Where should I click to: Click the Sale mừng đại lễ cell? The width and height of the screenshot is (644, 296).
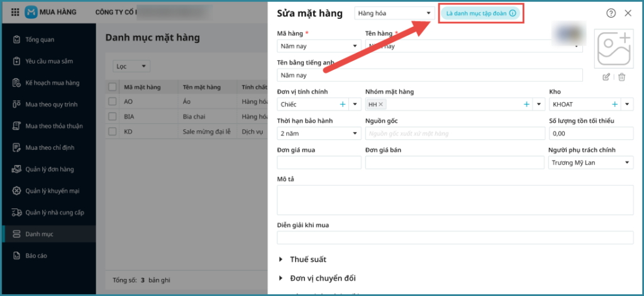[207, 132]
